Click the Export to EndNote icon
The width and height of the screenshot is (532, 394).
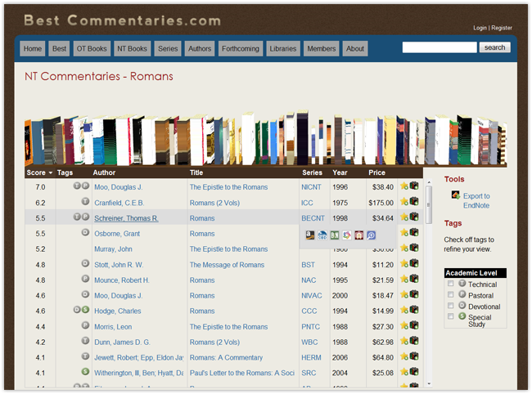[x=455, y=195]
